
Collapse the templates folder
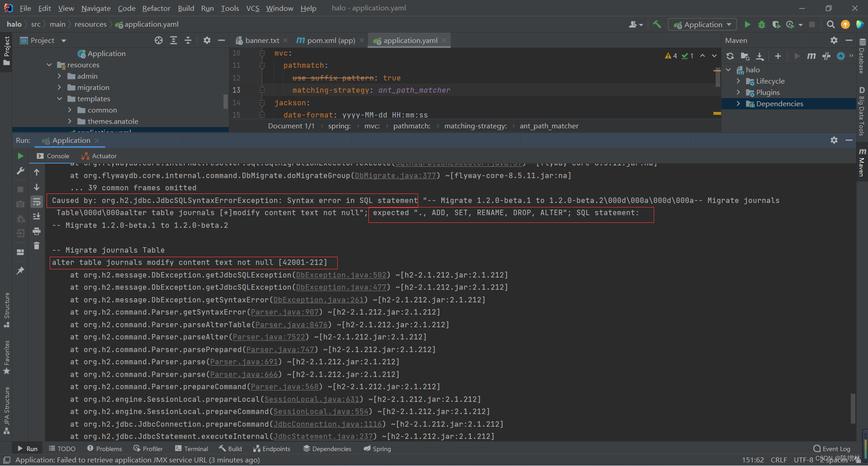60,99
